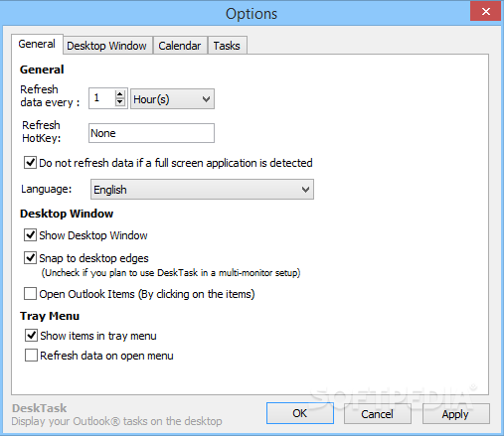Enable Refresh data on open menu
Image resolution: width=504 pixels, height=436 pixels.
31,356
